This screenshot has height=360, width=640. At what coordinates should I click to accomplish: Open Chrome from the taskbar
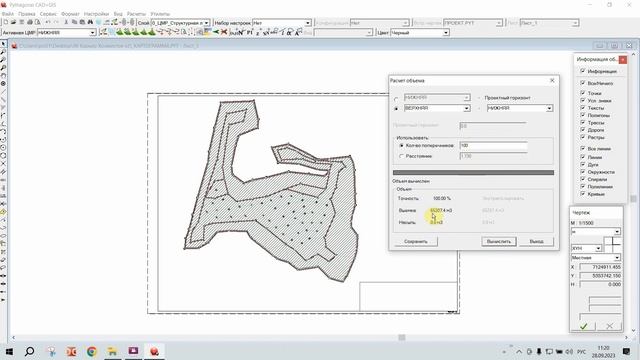coord(91,351)
